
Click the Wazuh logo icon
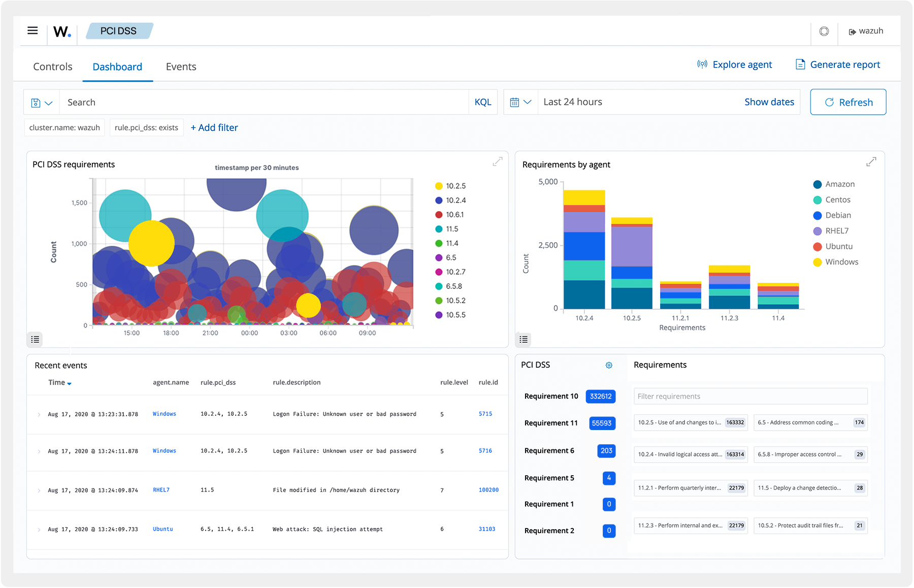61,30
